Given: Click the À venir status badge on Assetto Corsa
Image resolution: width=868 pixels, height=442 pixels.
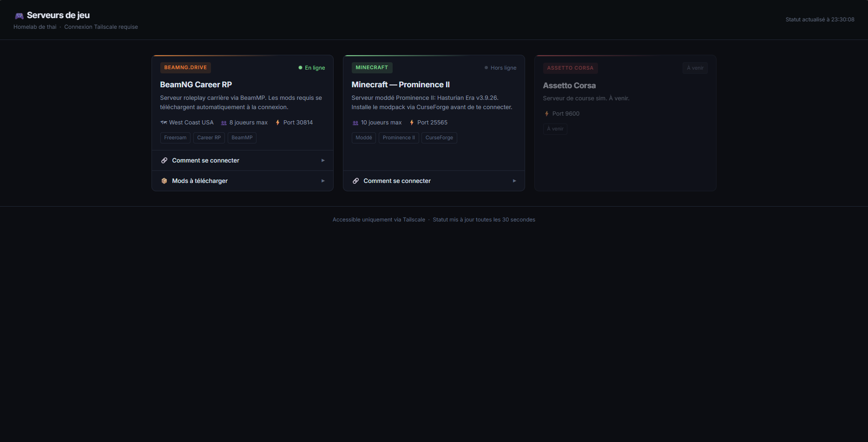Looking at the screenshot, I should 695,68.
